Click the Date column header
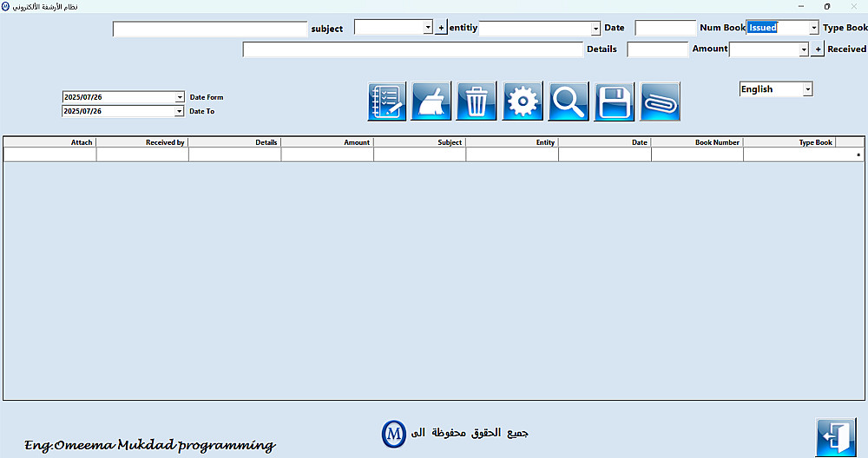This screenshot has height=458, width=868. (x=604, y=142)
